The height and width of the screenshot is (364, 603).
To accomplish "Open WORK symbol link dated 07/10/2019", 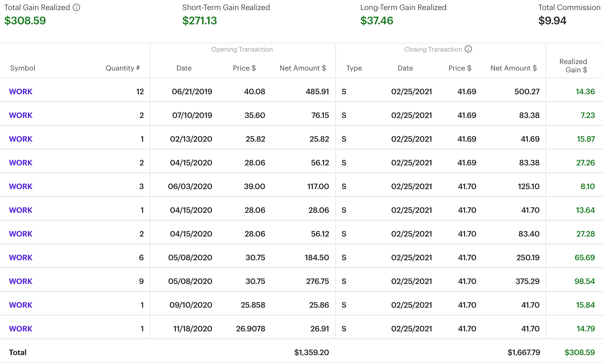I will point(20,115).
